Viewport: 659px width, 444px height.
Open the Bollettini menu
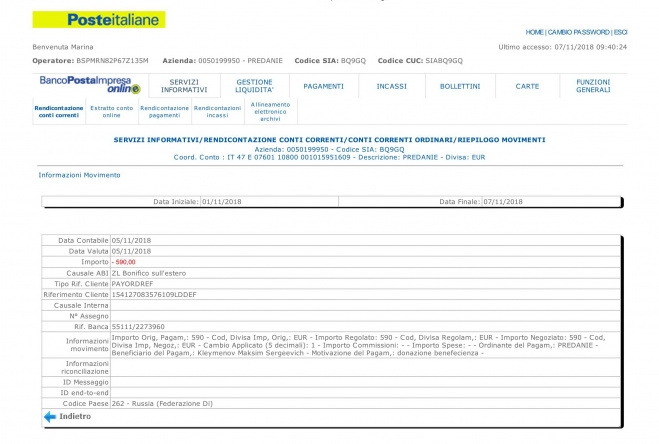click(x=460, y=86)
